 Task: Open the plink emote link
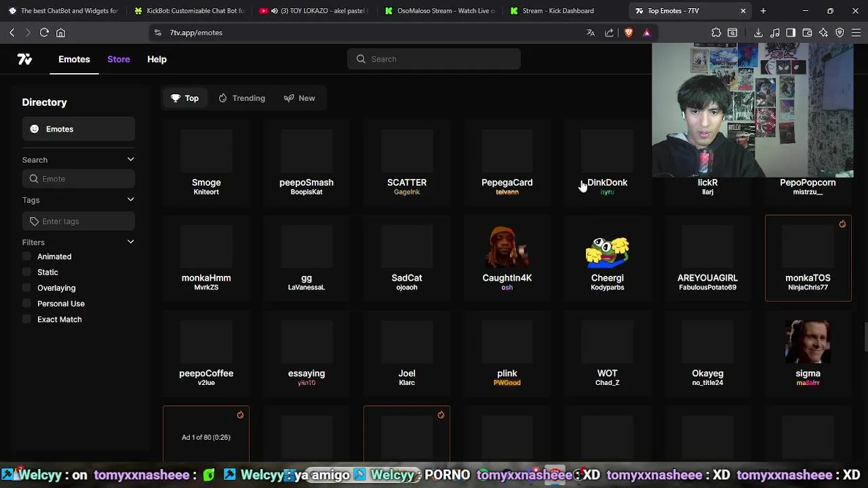(x=507, y=373)
